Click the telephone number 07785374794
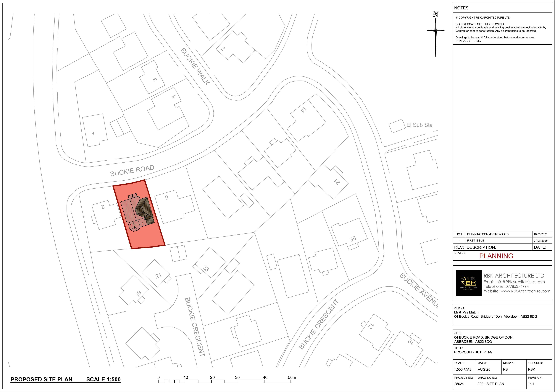Viewport: 555px width, 392px height. click(x=517, y=286)
